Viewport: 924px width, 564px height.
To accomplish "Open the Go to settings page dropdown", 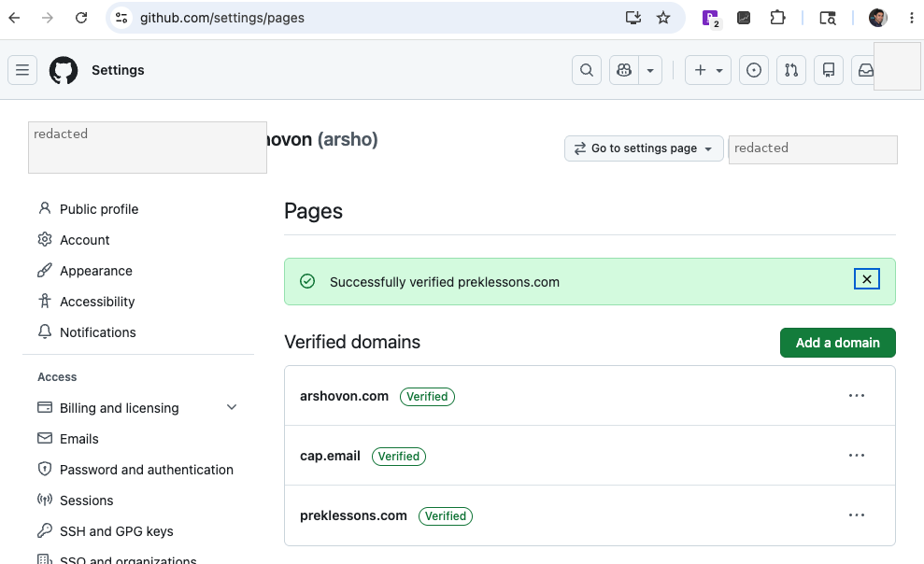I will click(644, 148).
